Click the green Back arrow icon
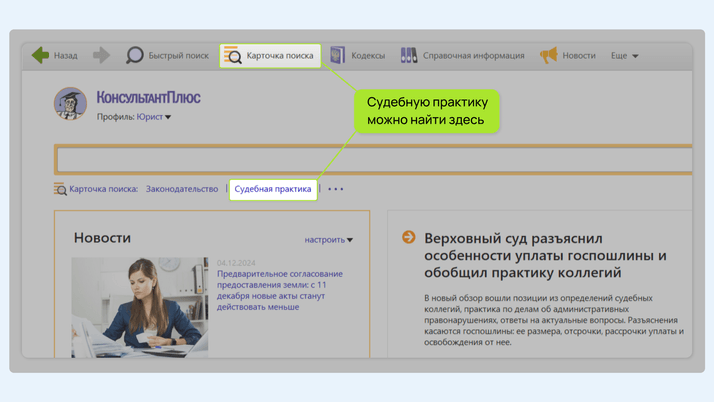The image size is (714, 402). 41,55
